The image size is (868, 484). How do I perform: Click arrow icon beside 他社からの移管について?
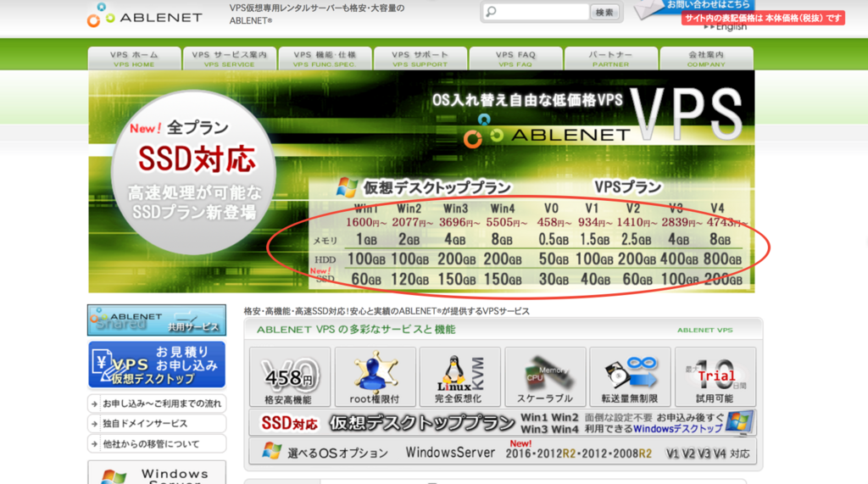pyautogui.click(x=95, y=445)
